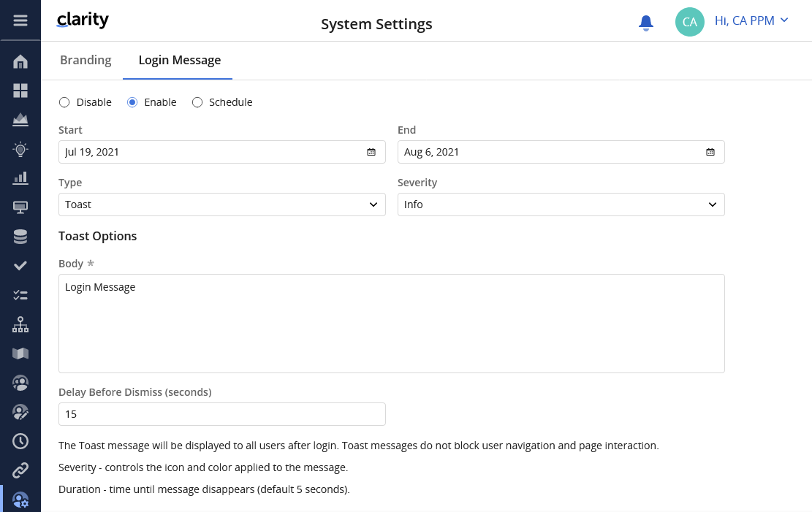The height and width of the screenshot is (512, 812).
Task: Select the Enable radio button
Action: [132, 102]
